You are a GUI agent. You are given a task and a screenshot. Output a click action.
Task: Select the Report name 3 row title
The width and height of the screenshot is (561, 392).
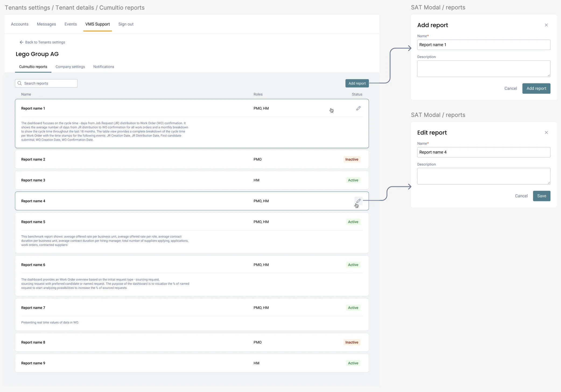tap(33, 180)
